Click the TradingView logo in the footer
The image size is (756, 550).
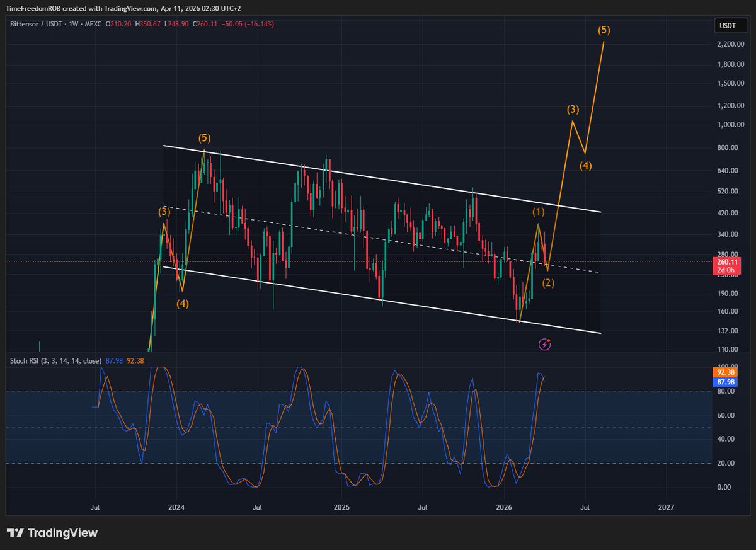(53, 533)
